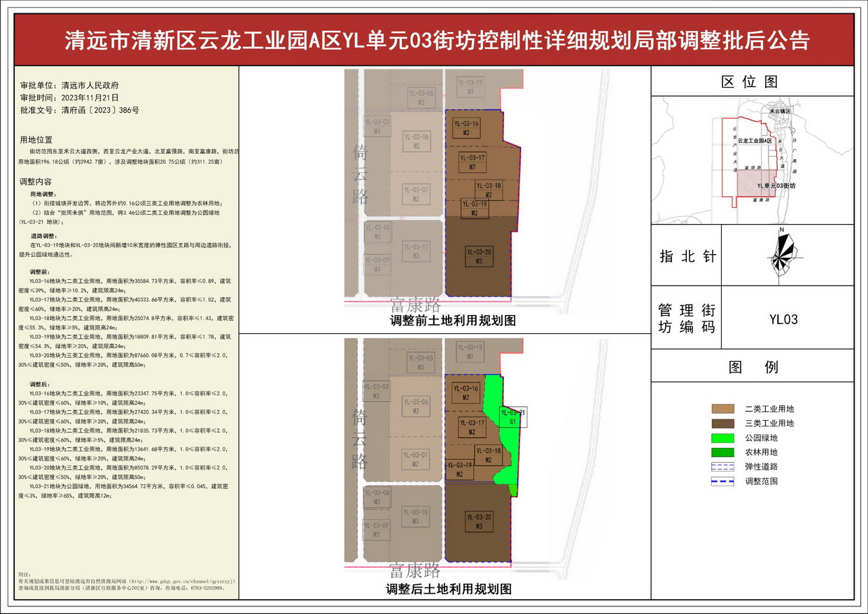This screenshot has height=614, width=868.
Task: Click the 用地位置 section heading
Action: click(x=36, y=139)
